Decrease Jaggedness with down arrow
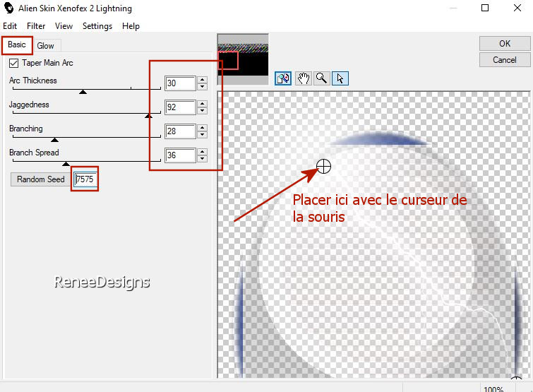 [x=202, y=110]
